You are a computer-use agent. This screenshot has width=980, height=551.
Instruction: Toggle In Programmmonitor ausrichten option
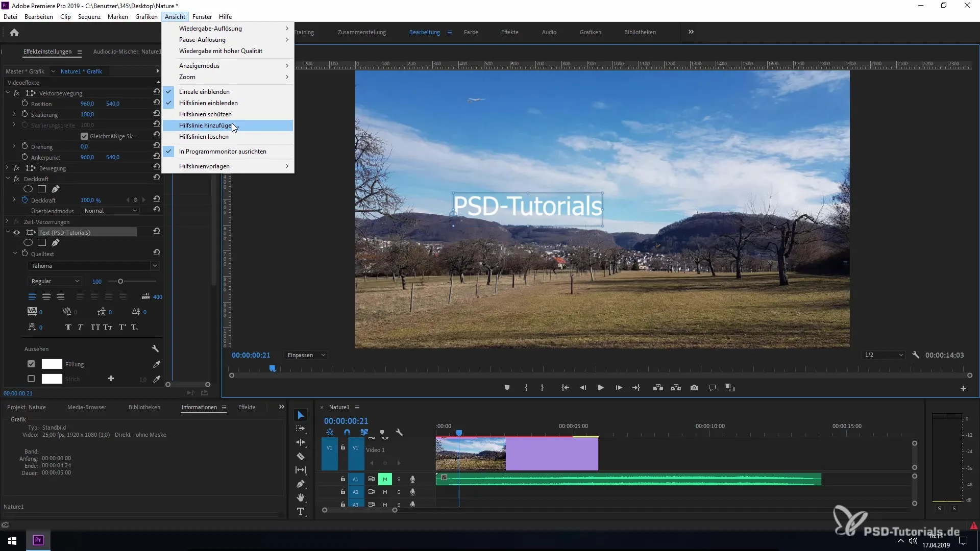[228, 151]
